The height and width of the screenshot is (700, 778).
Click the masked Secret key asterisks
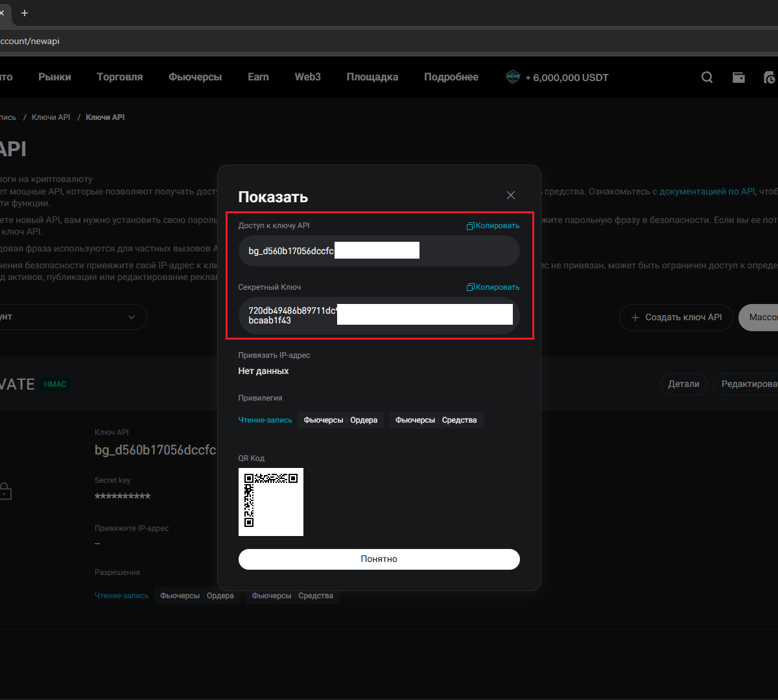pyautogui.click(x=123, y=497)
